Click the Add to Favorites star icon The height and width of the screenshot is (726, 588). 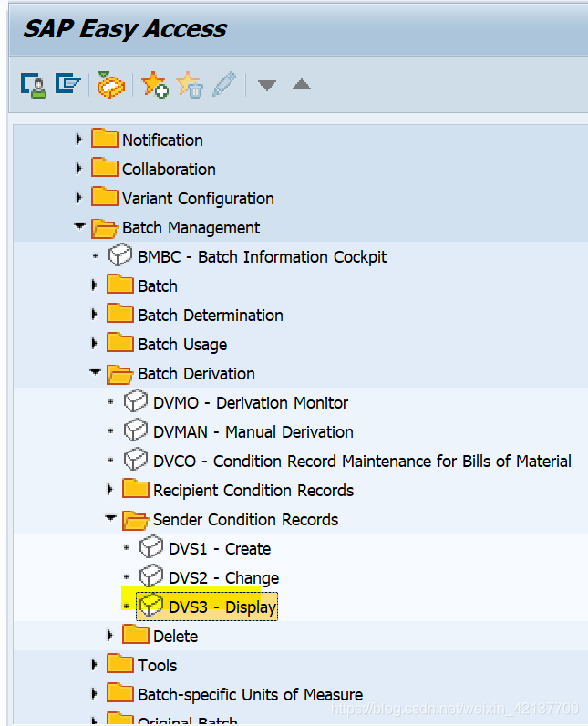click(x=154, y=85)
